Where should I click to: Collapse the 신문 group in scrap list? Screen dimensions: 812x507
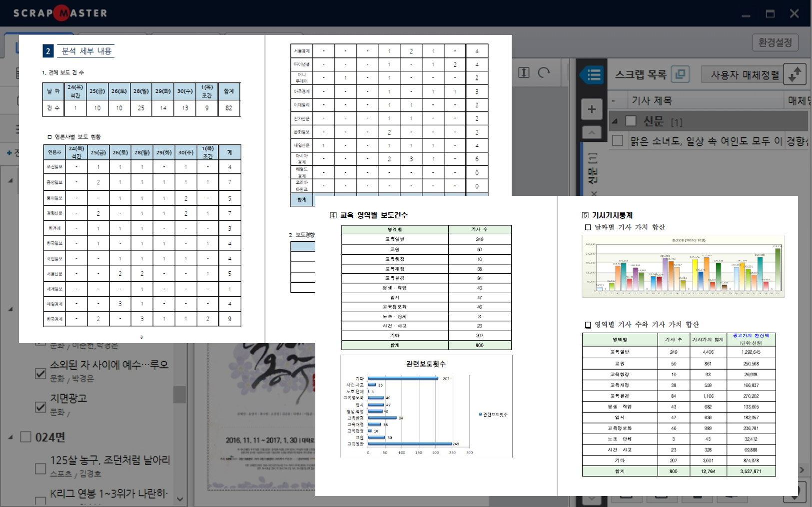615,121
